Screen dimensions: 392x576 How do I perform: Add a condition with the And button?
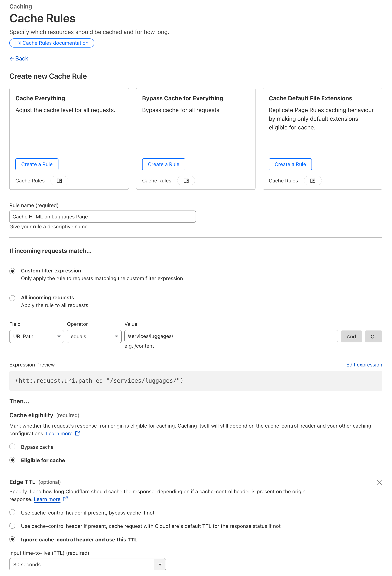click(x=351, y=336)
